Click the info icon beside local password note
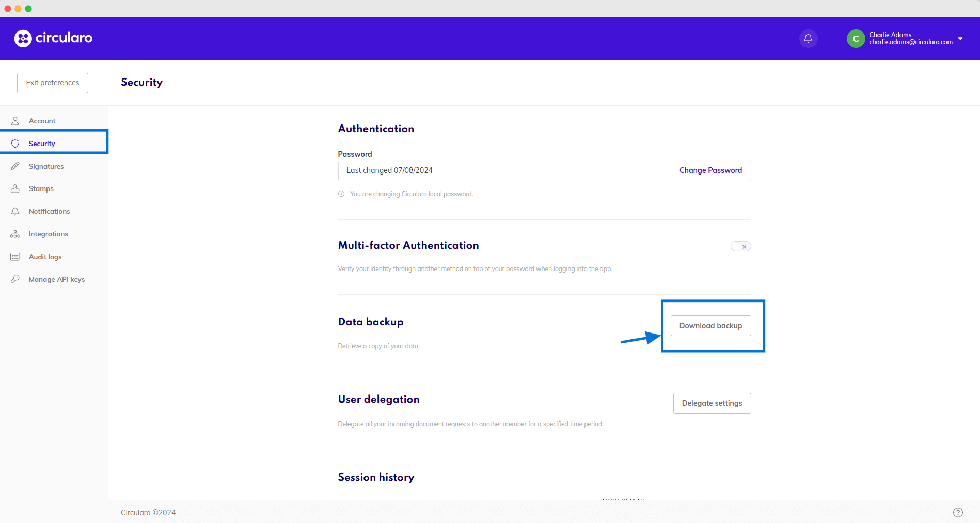The image size is (980, 523). coord(341,194)
